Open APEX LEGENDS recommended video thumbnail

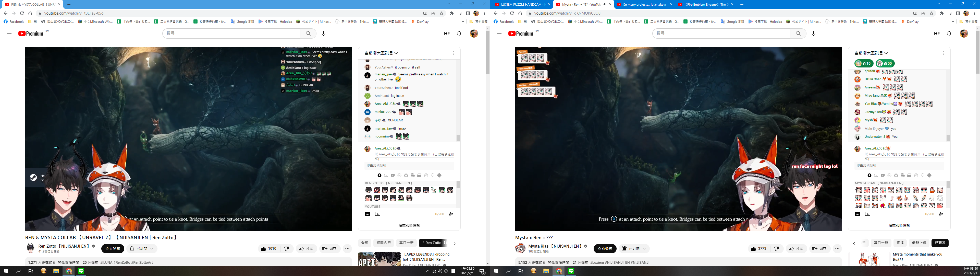click(379, 259)
